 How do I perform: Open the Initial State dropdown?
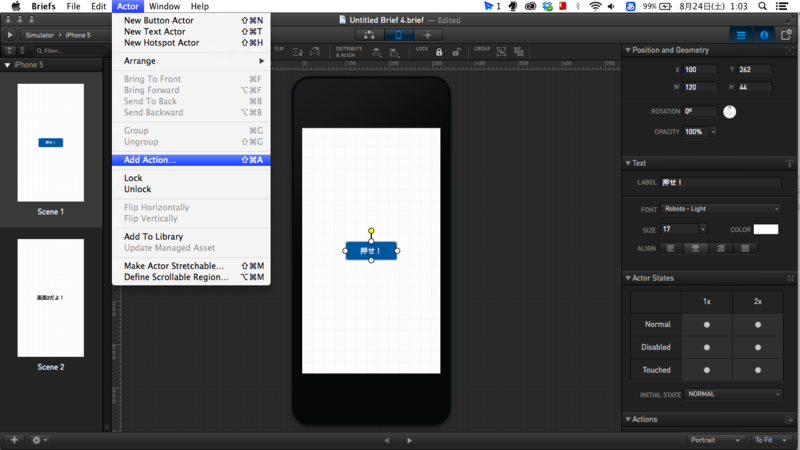733,394
